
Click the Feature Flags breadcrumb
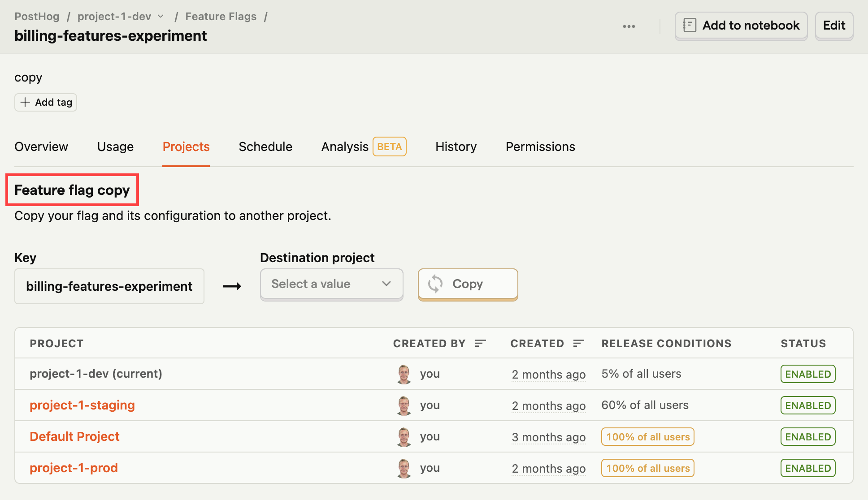(x=221, y=17)
